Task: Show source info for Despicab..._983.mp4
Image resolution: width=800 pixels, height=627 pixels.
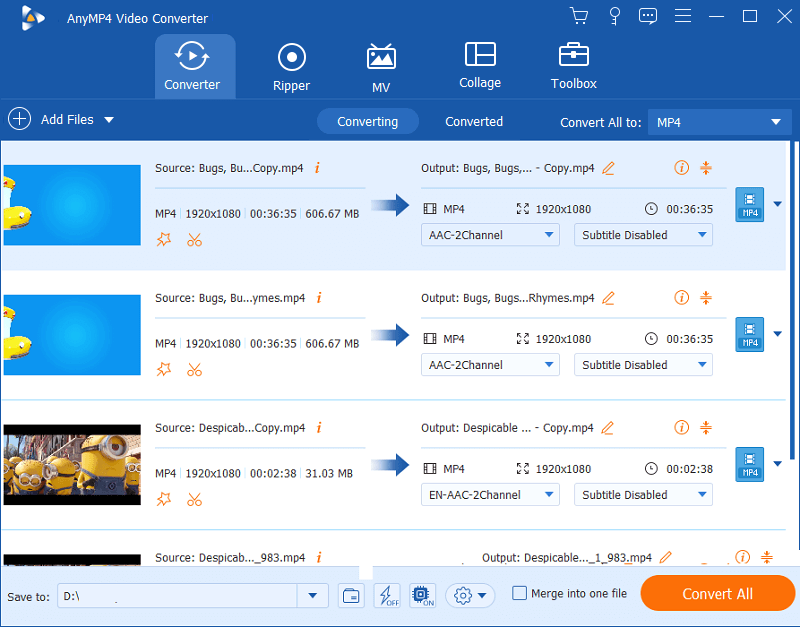Action: [319, 558]
